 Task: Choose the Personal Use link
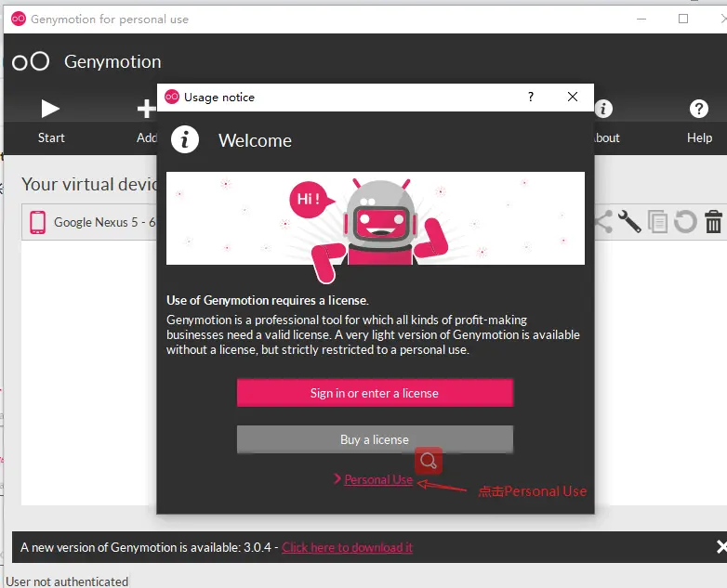[378, 479]
